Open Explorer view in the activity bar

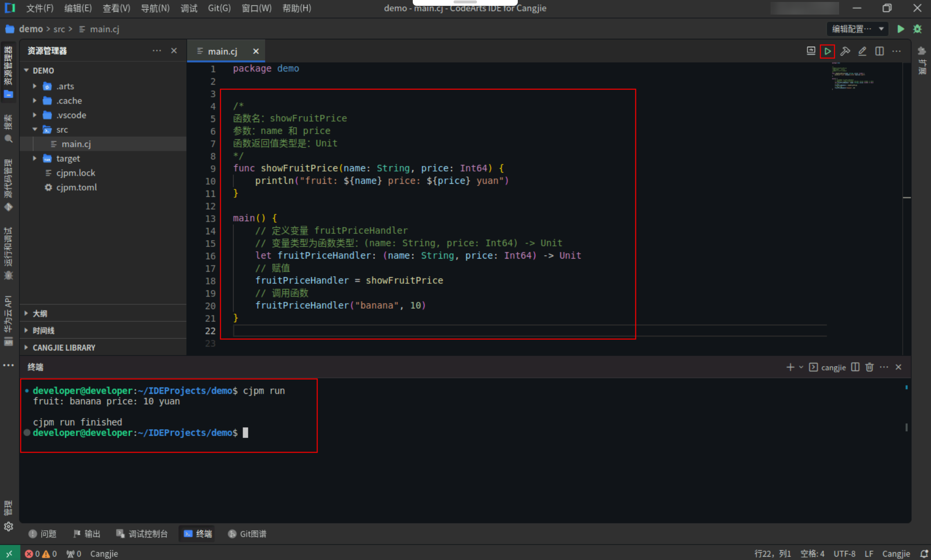[8, 71]
